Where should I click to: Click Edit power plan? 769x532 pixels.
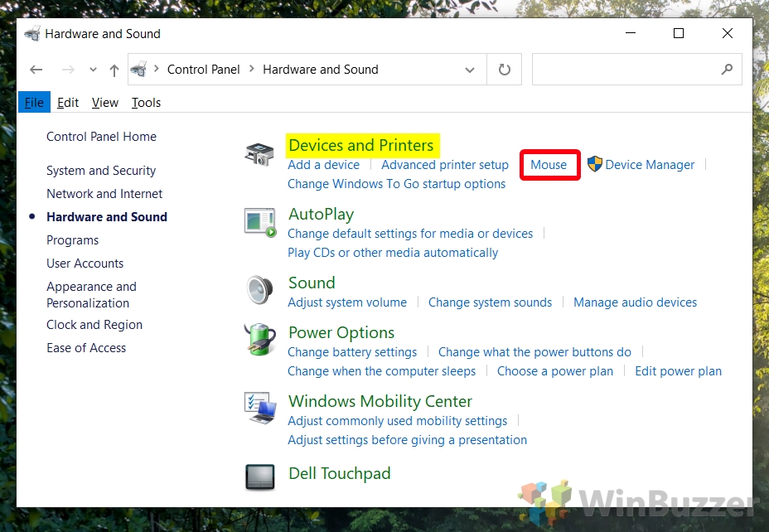pyautogui.click(x=679, y=371)
